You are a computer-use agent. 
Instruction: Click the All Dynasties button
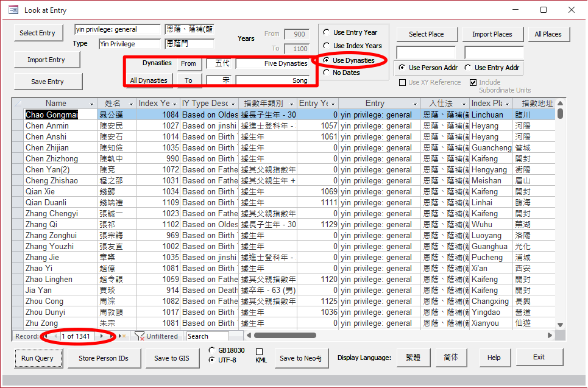pyautogui.click(x=149, y=80)
